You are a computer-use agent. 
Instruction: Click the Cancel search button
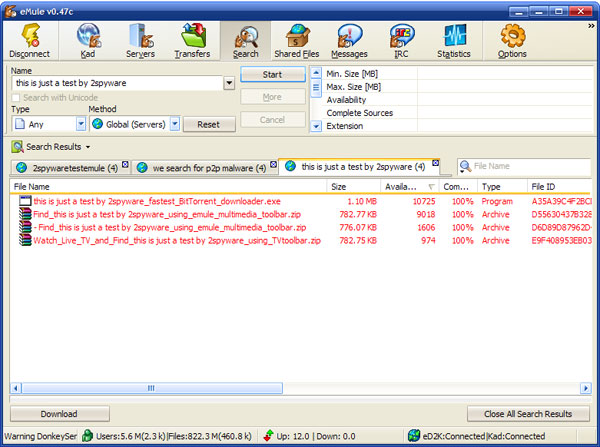coord(272,120)
